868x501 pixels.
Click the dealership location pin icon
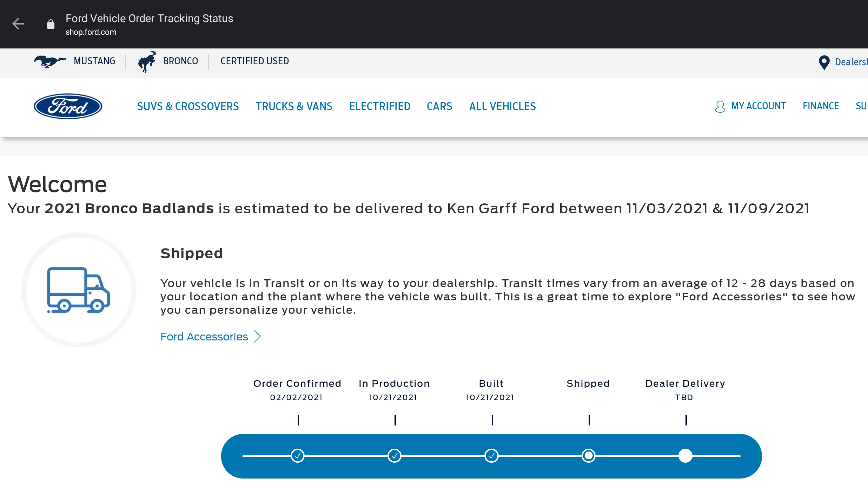824,63
